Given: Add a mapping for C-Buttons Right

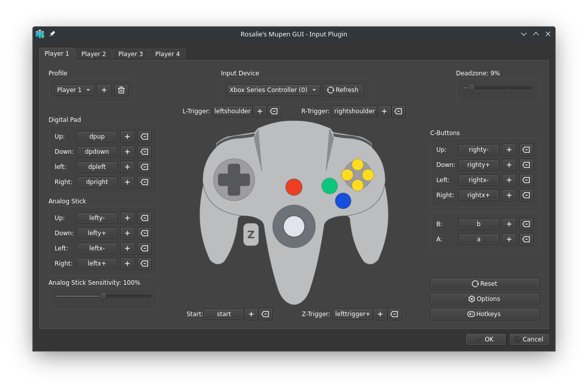Looking at the screenshot, I should click(509, 195).
